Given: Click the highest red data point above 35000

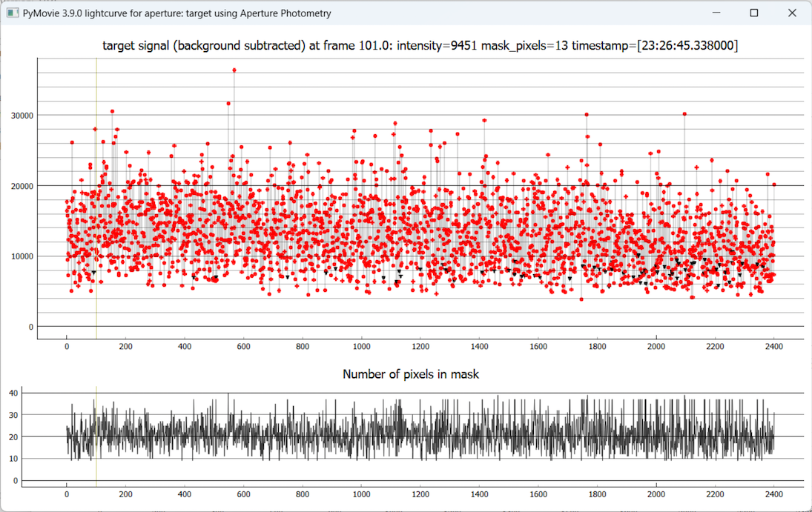Looking at the screenshot, I should pos(234,70).
